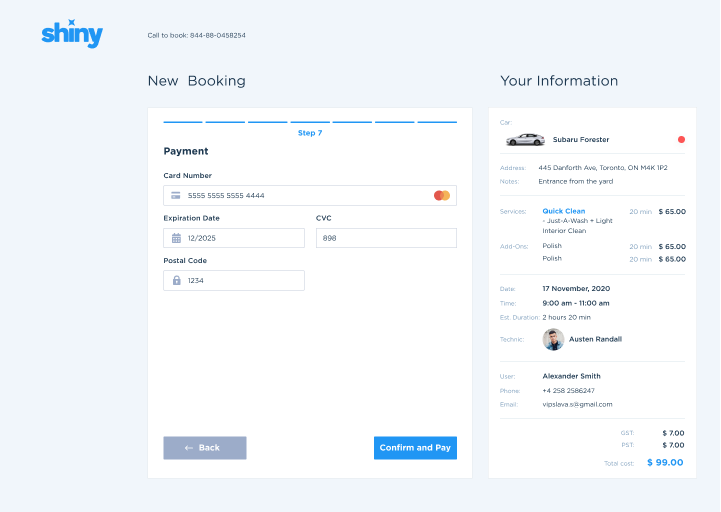
Task: Click the 17 November, 2020 date
Action: (x=576, y=288)
